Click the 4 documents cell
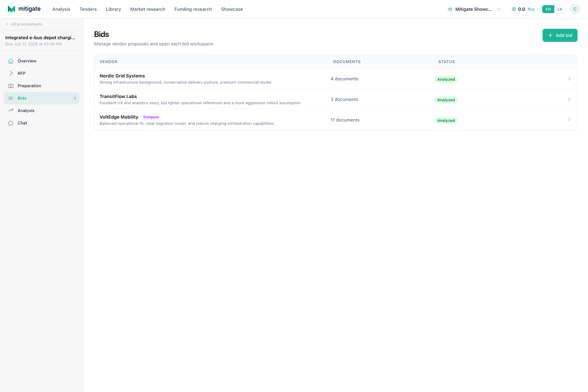This screenshot has height=392, width=588. [344, 79]
